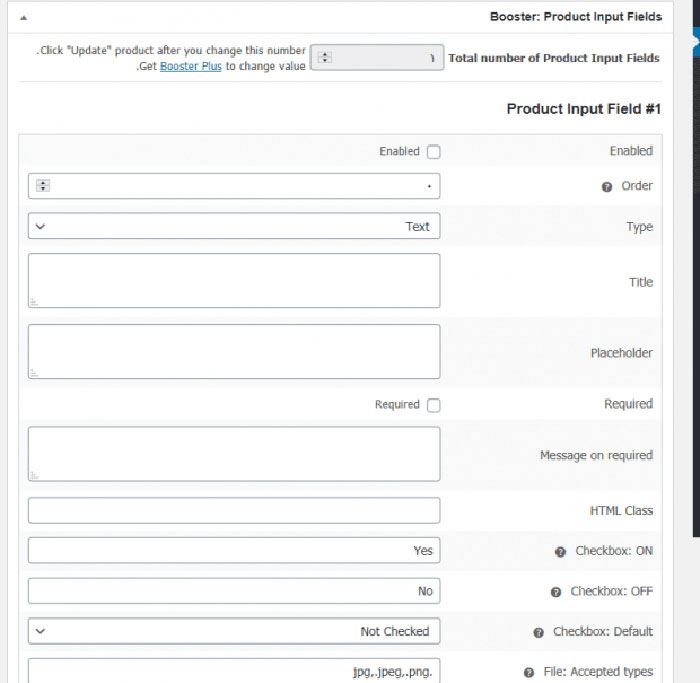
Task: Click help icon beside File: Accepted types
Action: tap(529, 673)
